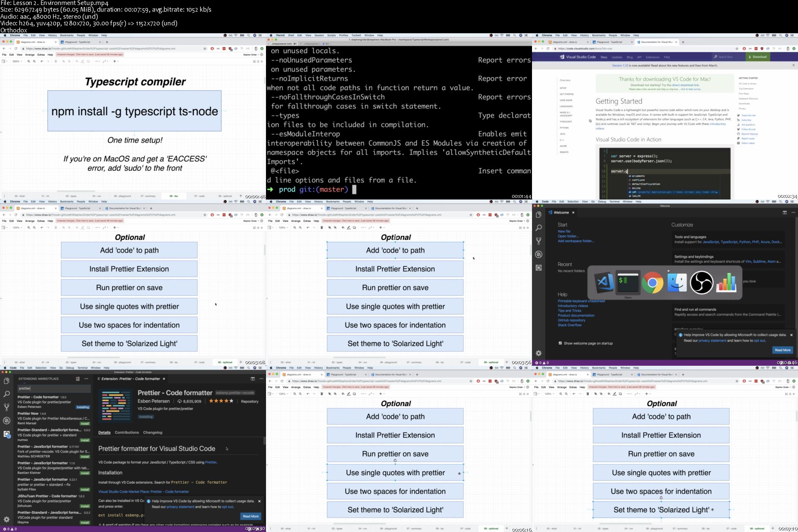Twitter icon beside 'Tweet this link'
The height and width of the screenshot is (532, 798).
coord(739,116)
